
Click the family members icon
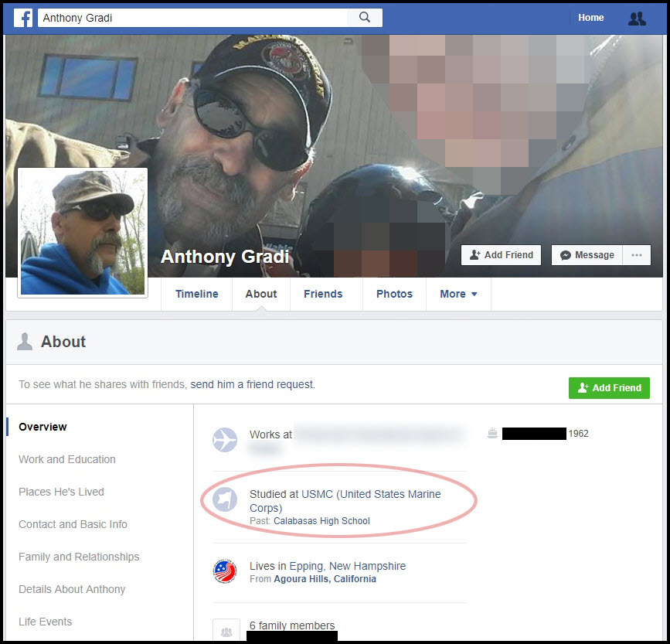click(225, 631)
